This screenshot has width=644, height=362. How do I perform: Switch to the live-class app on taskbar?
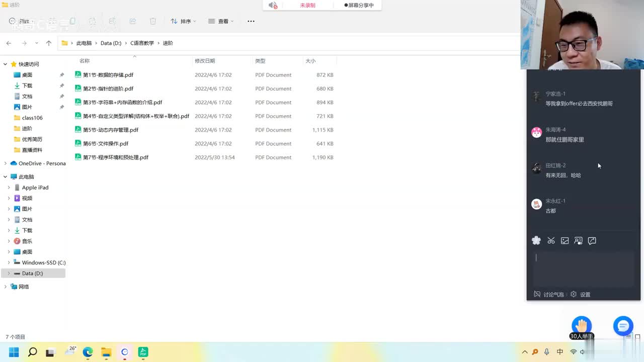tap(125, 352)
